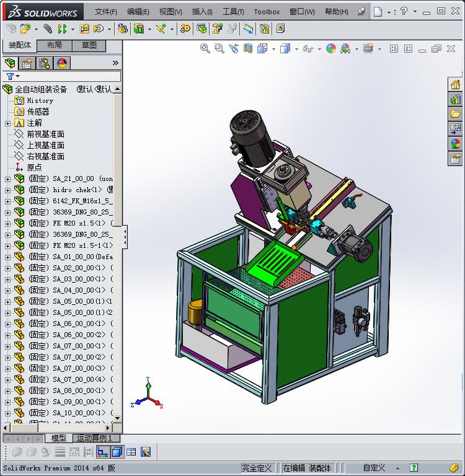Click the paperclip Mate toolbar icon
The width and height of the screenshot is (465, 476).
click(x=47, y=29)
